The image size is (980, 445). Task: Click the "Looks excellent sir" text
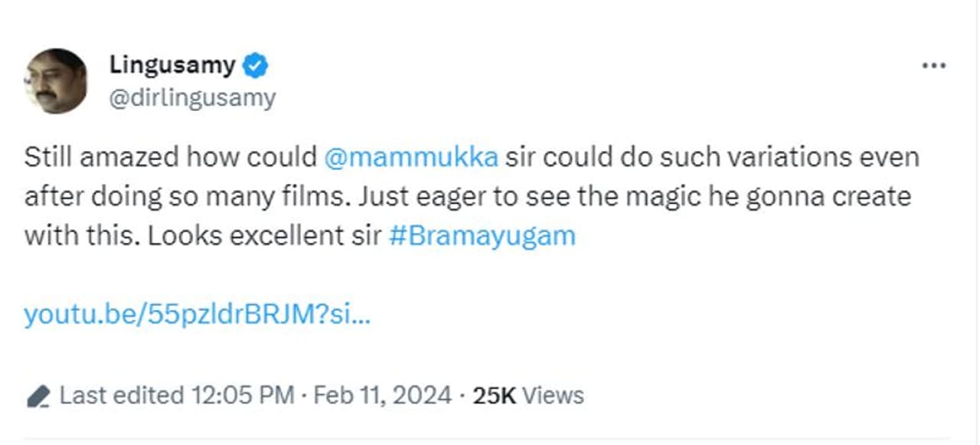pyautogui.click(x=263, y=235)
